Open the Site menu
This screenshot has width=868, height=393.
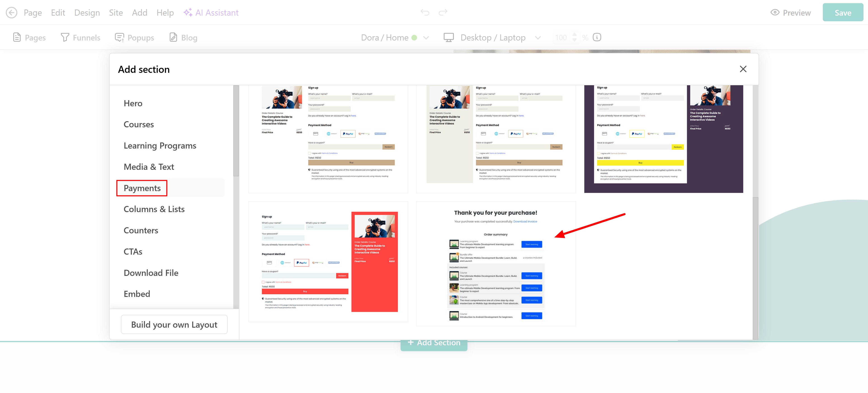tap(116, 13)
